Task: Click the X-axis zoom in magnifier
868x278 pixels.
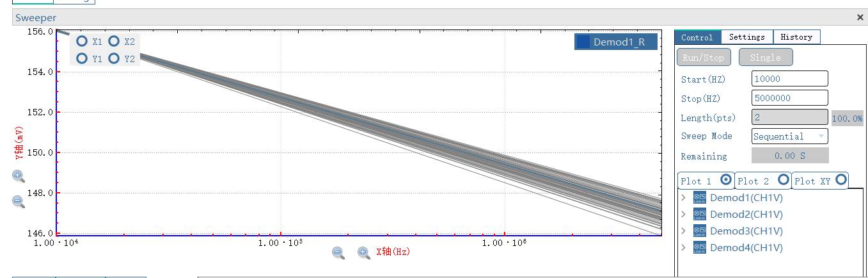Action: [x=363, y=253]
